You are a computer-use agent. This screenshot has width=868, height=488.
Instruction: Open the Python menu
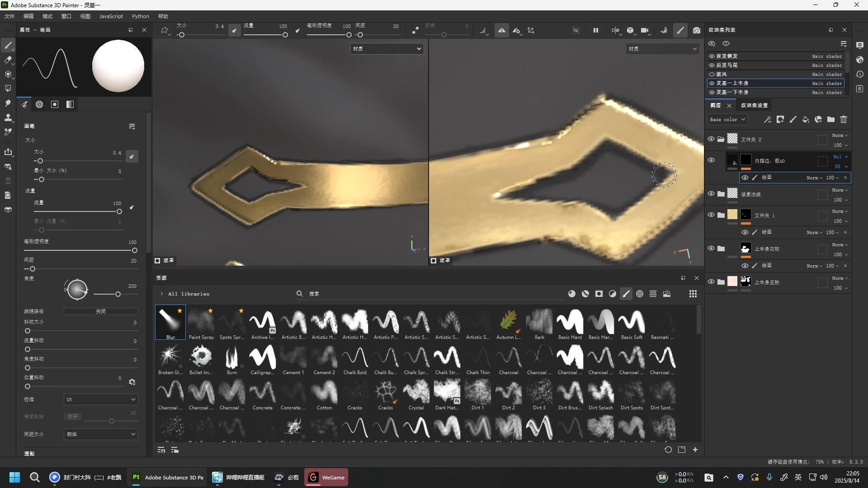tap(140, 16)
